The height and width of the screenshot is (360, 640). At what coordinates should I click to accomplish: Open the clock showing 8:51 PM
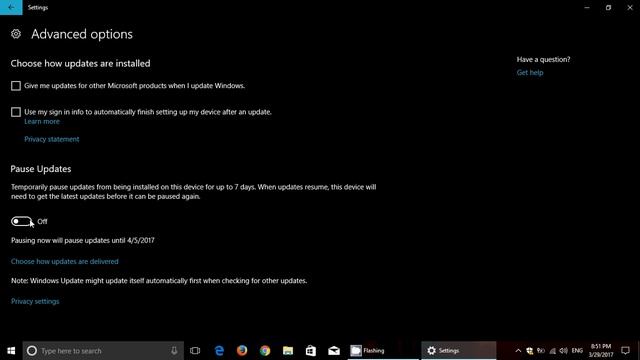click(601, 351)
